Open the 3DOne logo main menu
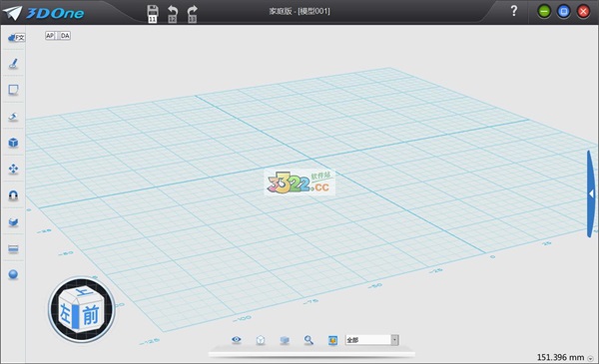 pyautogui.click(x=43, y=13)
